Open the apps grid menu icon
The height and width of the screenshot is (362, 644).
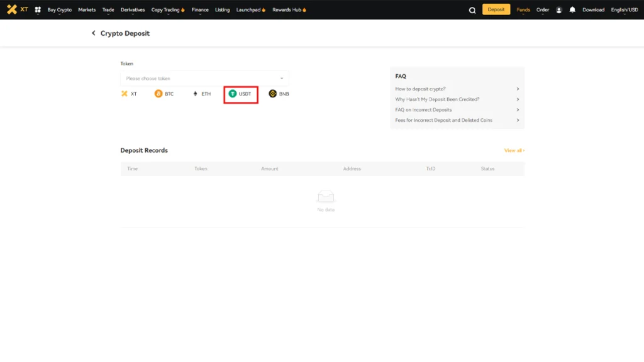coord(38,9)
